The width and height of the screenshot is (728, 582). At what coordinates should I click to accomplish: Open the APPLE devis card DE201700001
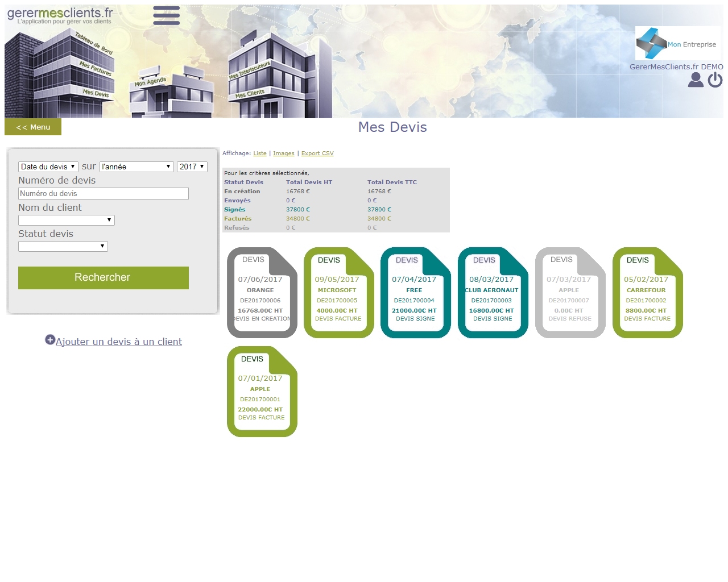tap(262, 392)
